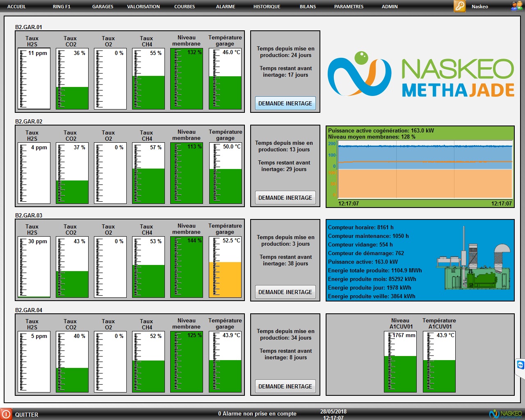This screenshot has width=525, height=420.
Task: Open the COURBES menu
Action: tap(185, 7)
